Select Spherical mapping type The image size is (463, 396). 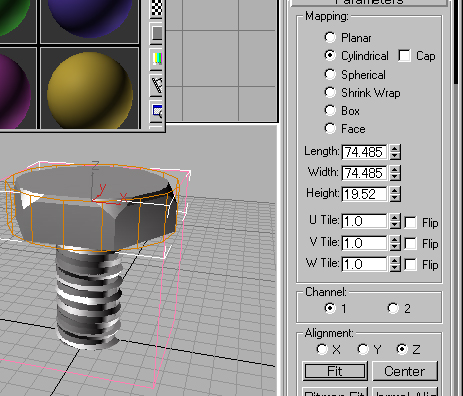tap(330, 74)
